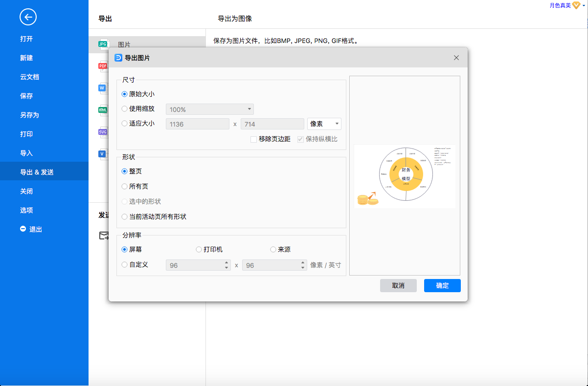The height and width of the screenshot is (386, 588).
Task: Click the Edraw logo in dialog title
Action: point(118,58)
